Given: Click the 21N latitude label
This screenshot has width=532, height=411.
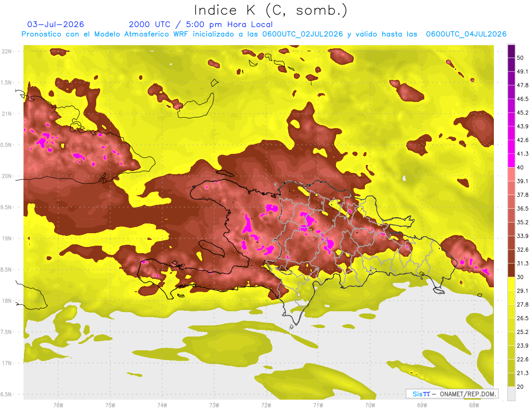Looking at the screenshot, I should point(7,114).
